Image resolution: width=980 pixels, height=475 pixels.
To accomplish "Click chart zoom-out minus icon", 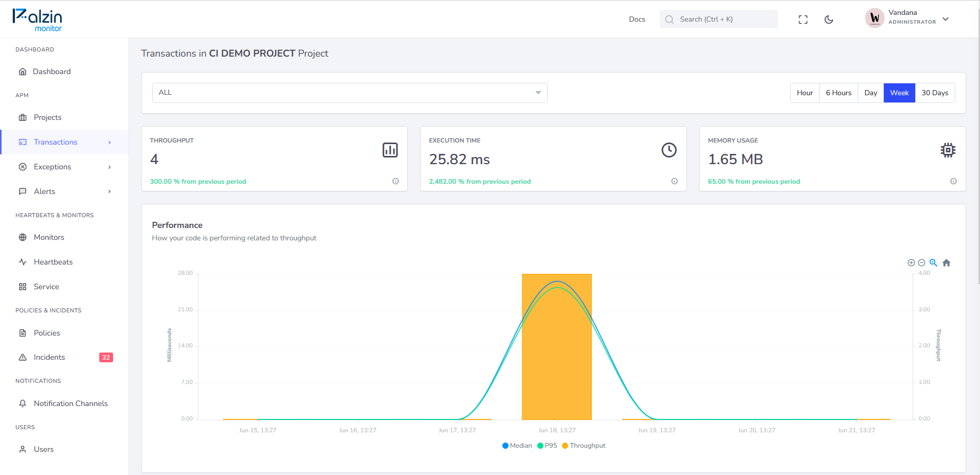I will tap(921, 263).
